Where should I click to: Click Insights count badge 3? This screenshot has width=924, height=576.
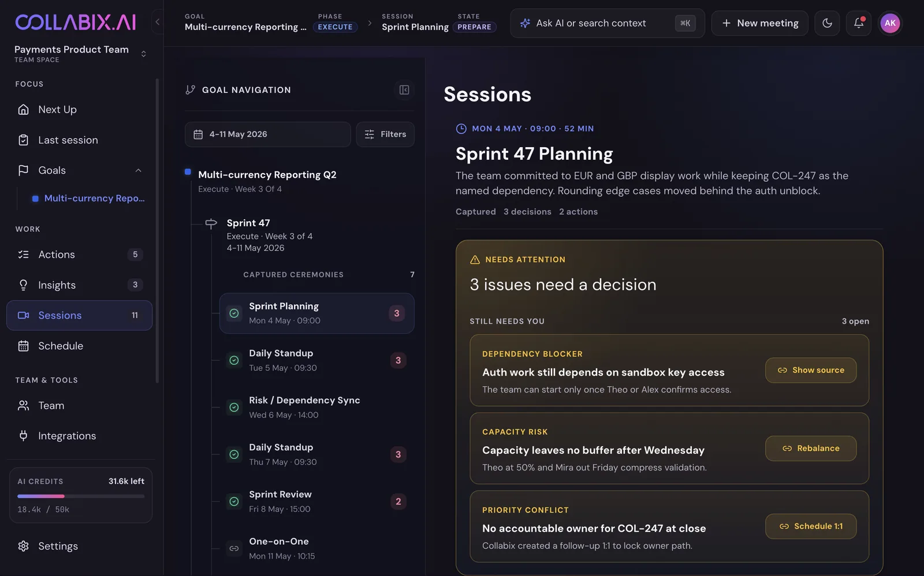click(135, 285)
